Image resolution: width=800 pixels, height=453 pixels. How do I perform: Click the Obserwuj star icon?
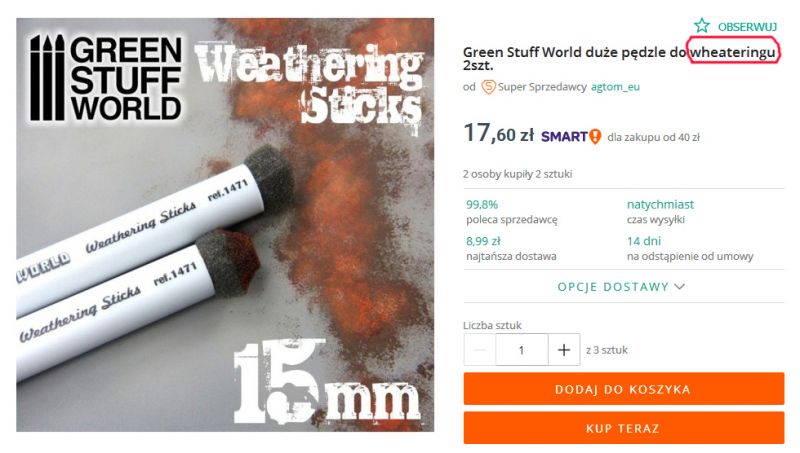(x=702, y=26)
